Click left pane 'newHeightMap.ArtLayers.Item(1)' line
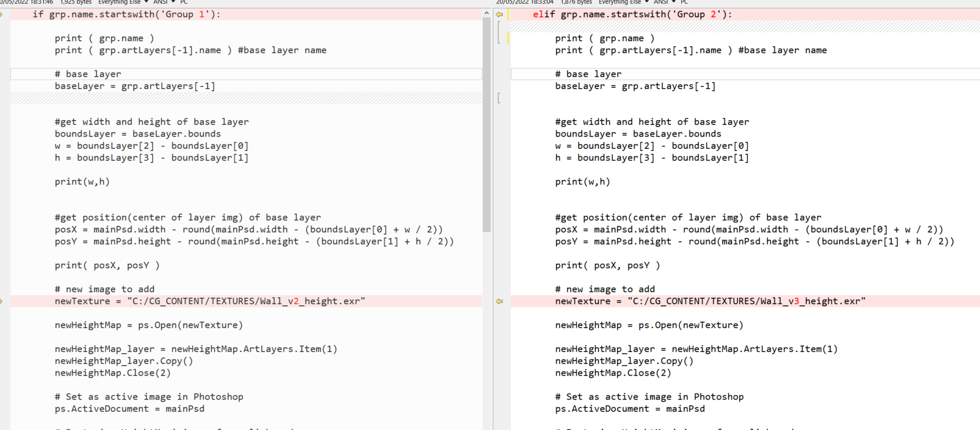This screenshot has width=980, height=430. (x=196, y=349)
